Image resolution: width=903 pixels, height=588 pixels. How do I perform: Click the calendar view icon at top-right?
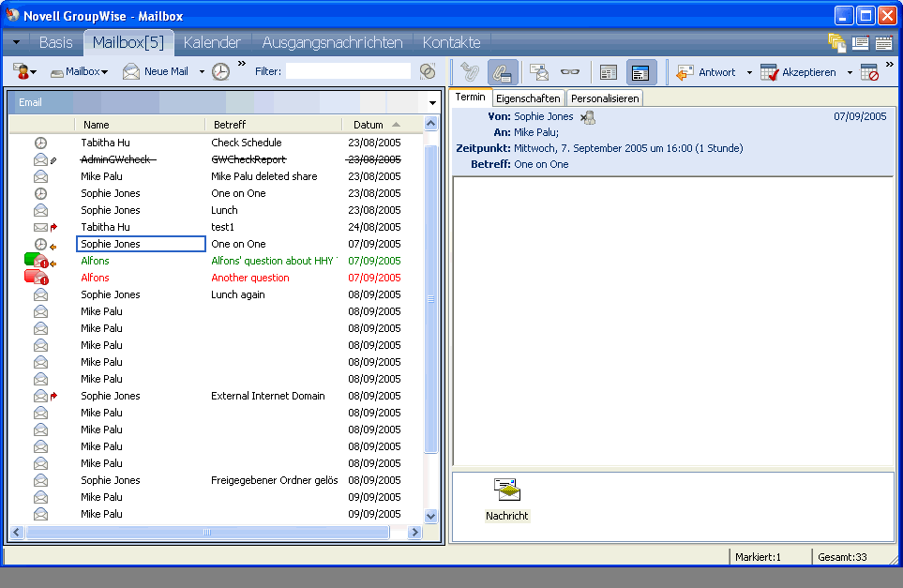tap(883, 42)
